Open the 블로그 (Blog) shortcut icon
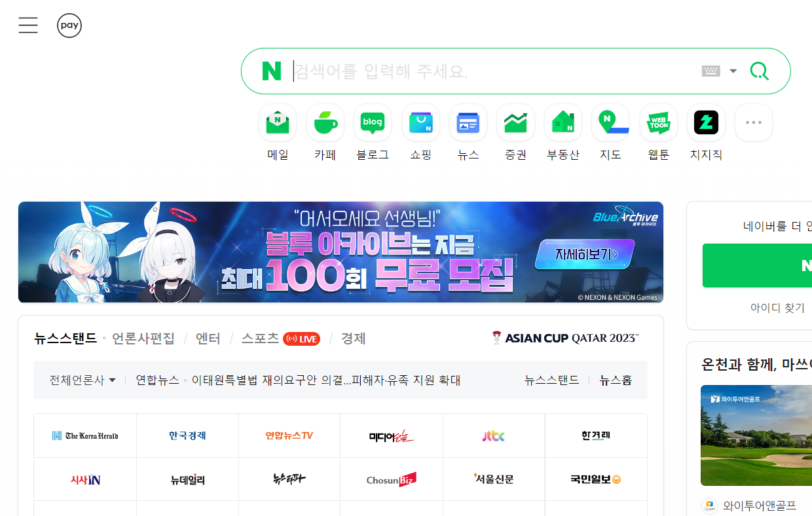812x516 pixels. (x=373, y=122)
